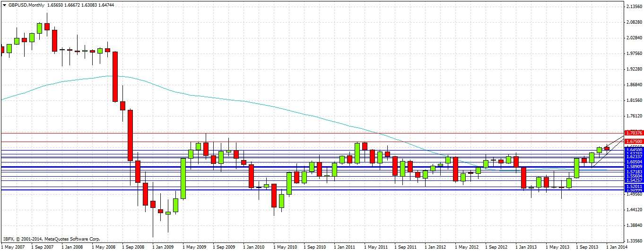
Task: Click the 1.81560 price axis value
Action: (634, 100)
